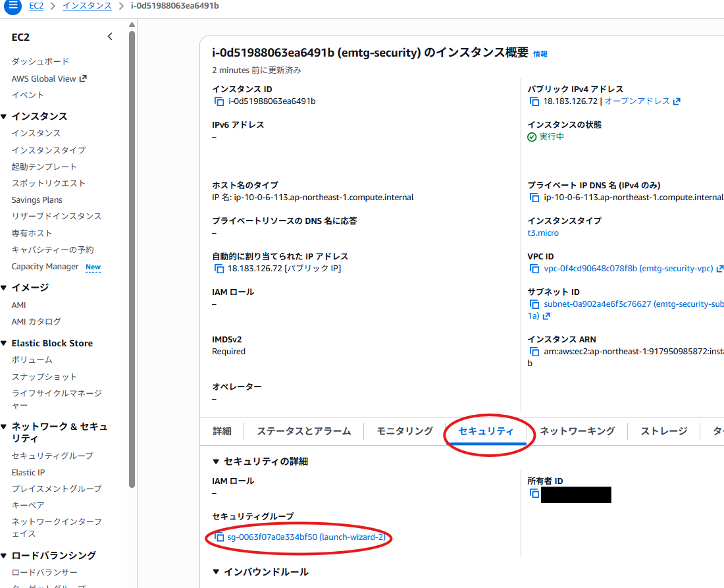Open AMI カタログ in the sidebar
724x588 pixels.
pyautogui.click(x=36, y=321)
